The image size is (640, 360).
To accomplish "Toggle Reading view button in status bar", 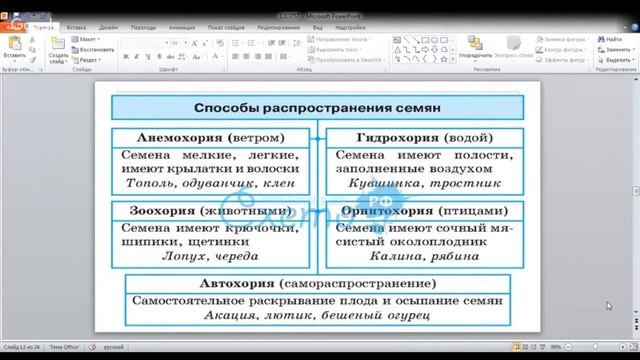I will pyautogui.click(x=534, y=347).
